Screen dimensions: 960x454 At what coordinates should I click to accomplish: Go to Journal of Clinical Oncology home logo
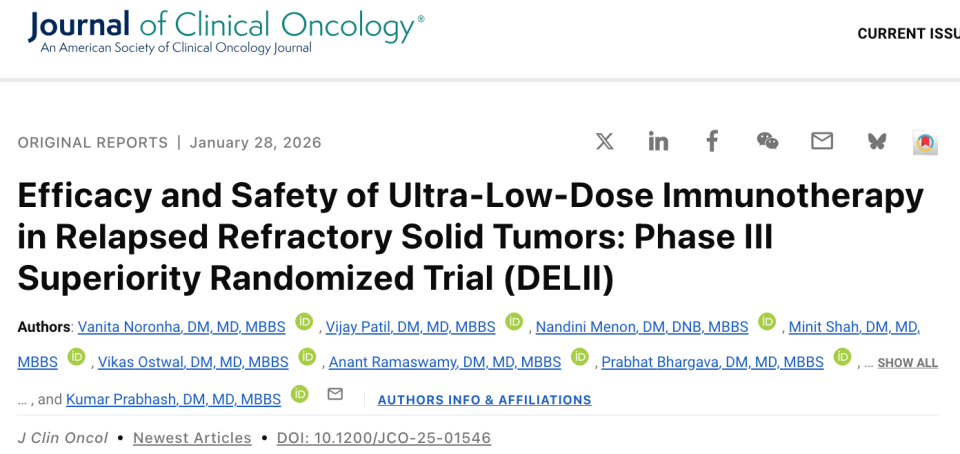pos(225,32)
